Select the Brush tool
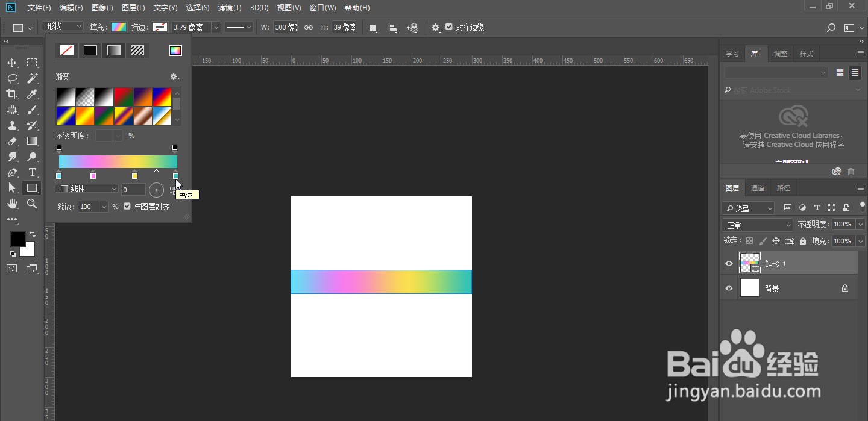Screen dimensions: 868x421 pyautogui.click(x=32, y=110)
